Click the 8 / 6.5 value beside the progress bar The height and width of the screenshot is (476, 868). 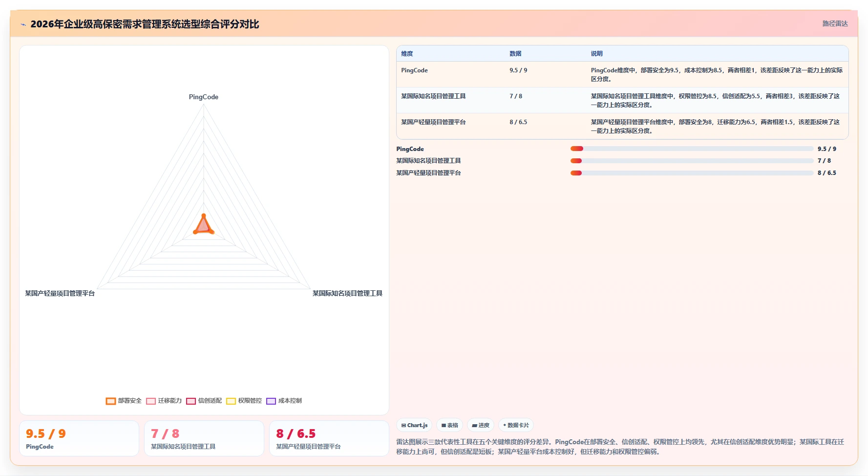(x=827, y=173)
